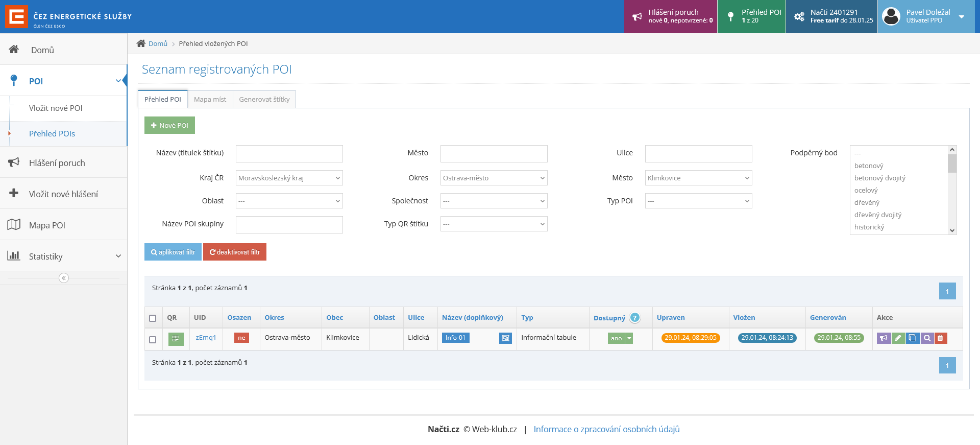Click the purple megaphone report action icon
The image size is (980, 445).
coord(884,338)
